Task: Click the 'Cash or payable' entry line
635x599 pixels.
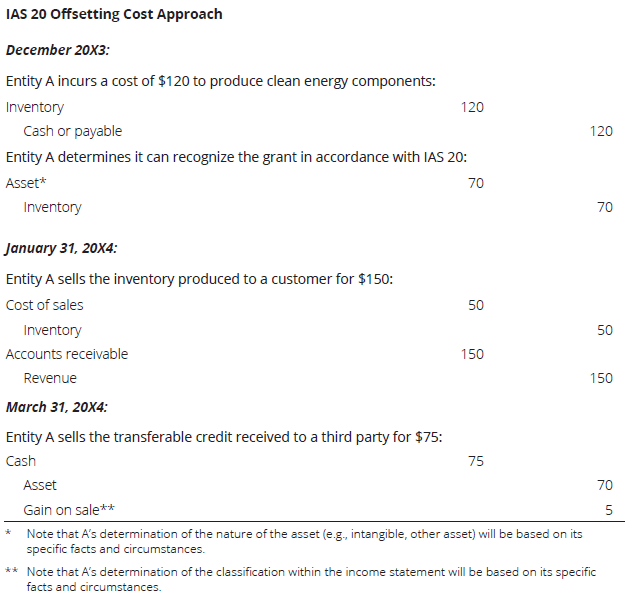Action: point(72,131)
